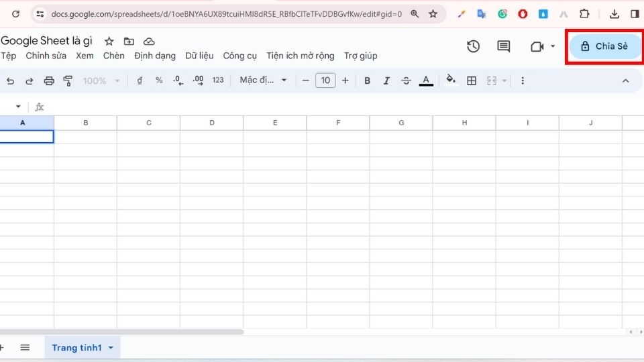This screenshot has height=362, width=644.
Task: Open the Tệp menu
Action: point(9,56)
